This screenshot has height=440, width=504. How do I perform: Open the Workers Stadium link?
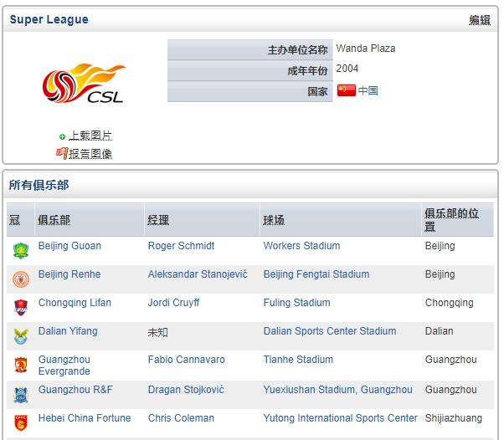301,246
